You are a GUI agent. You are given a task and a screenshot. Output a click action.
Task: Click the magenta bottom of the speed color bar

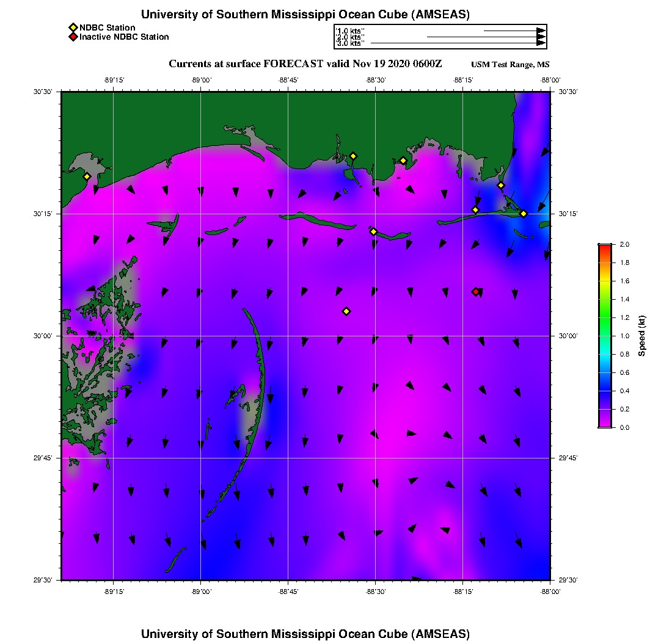coord(604,424)
